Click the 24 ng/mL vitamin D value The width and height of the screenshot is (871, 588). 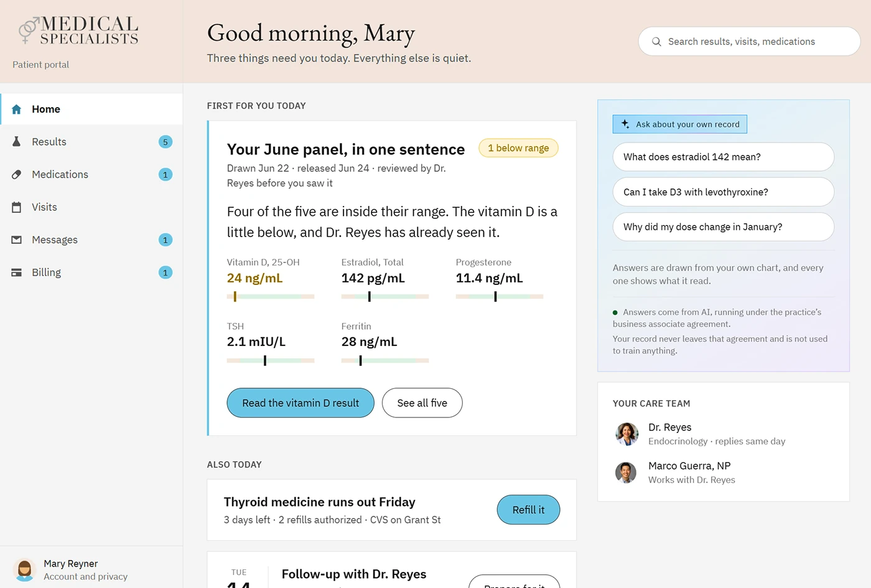(254, 278)
